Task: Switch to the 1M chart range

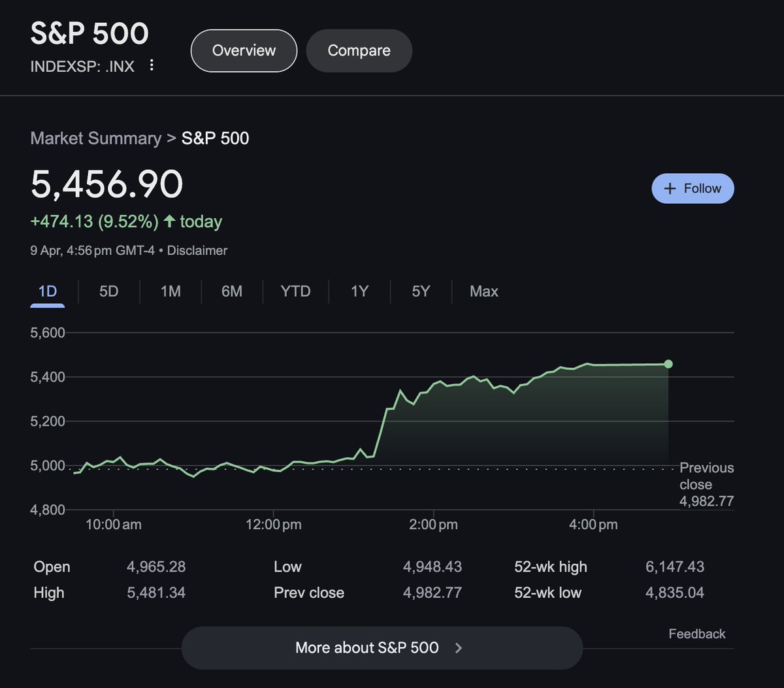Action: 171,291
